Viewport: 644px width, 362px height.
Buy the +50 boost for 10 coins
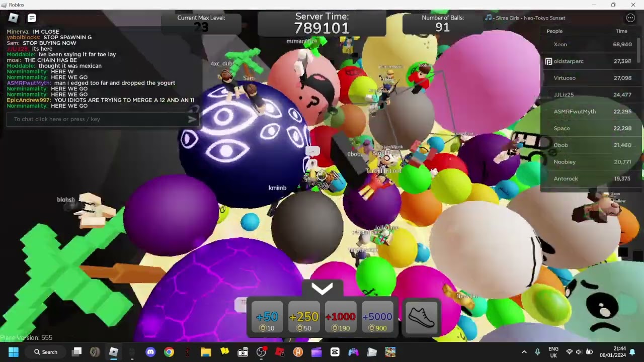click(267, 317)
